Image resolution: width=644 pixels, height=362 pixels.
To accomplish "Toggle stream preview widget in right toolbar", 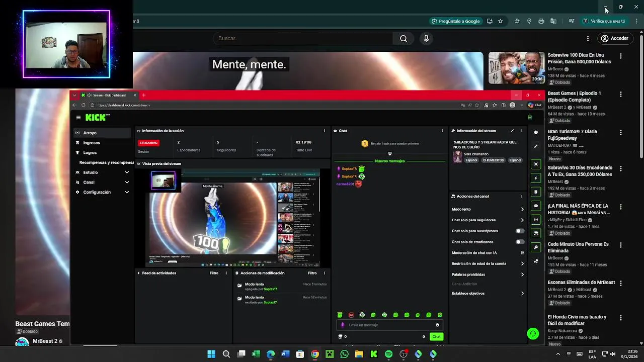I will tap(536, 164).
